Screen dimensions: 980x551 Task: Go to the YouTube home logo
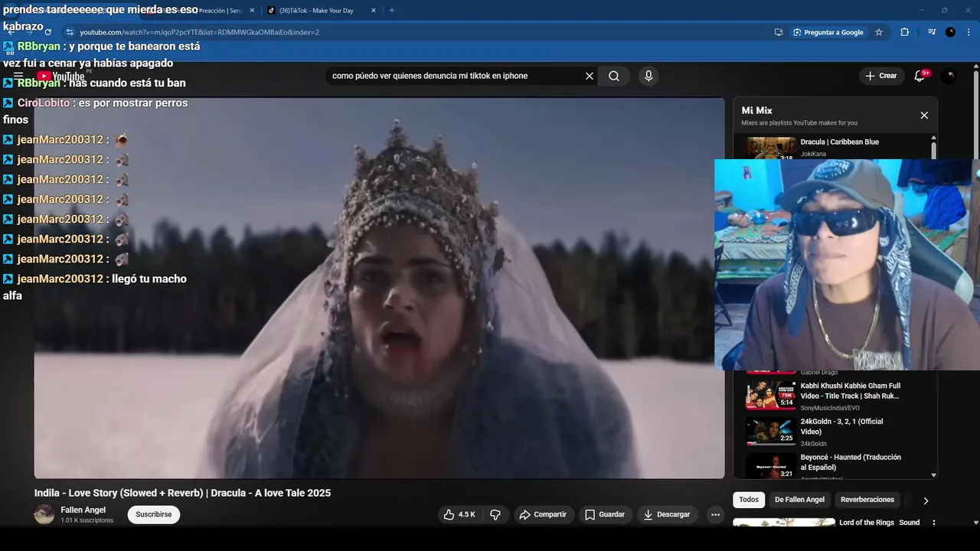[60, 76]
